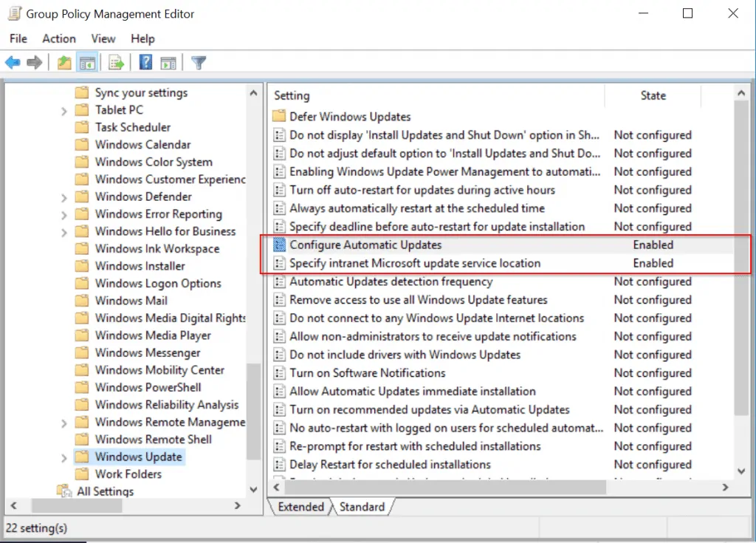
Task: Click the State column header
Action: (653, 95)
